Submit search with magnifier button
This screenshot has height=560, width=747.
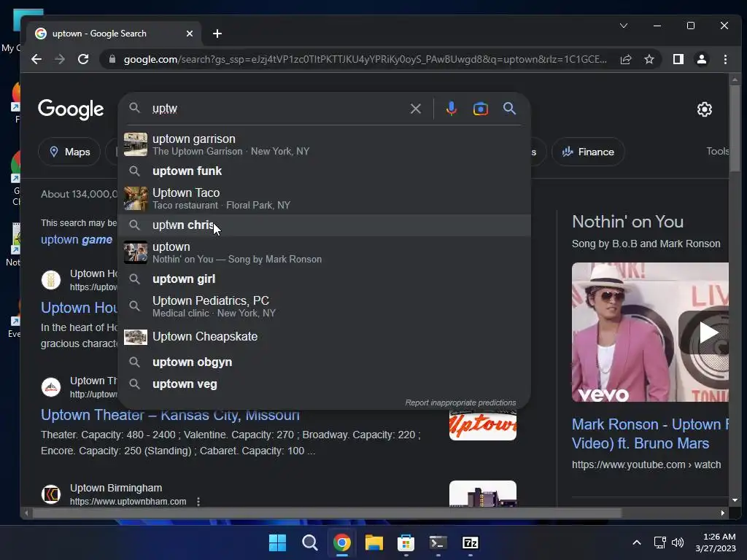509,109
